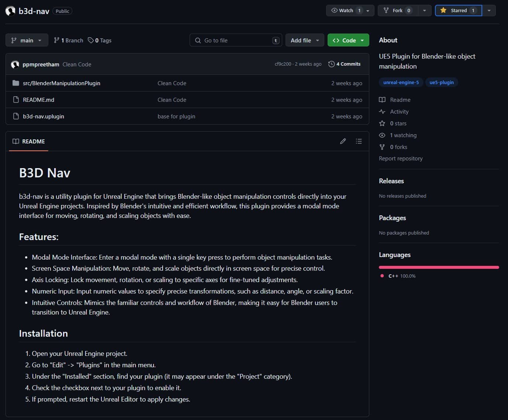Click the magnifier icon in Go to file
This screenshot has width=508, height=420.
click(x=198, y=40)
